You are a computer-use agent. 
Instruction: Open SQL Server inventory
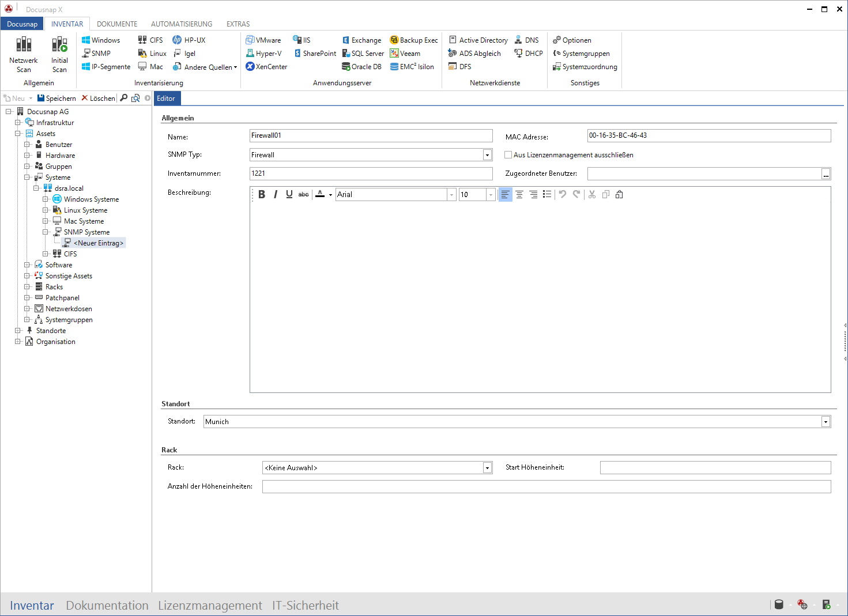click(363, 54)
